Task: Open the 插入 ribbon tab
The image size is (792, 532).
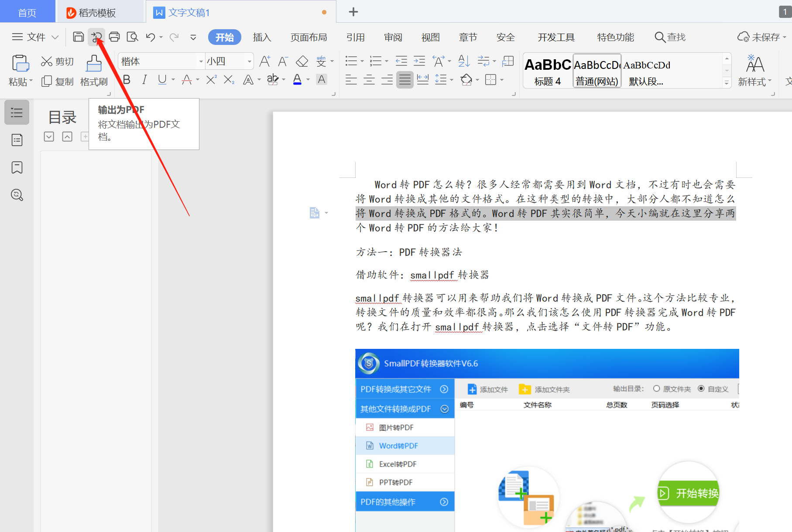Action: pos(262,37)
